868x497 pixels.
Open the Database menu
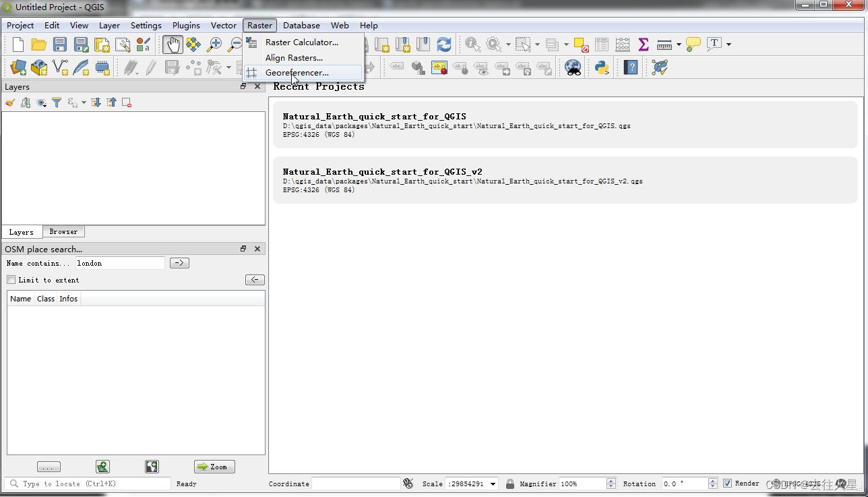tap(301, 25)
